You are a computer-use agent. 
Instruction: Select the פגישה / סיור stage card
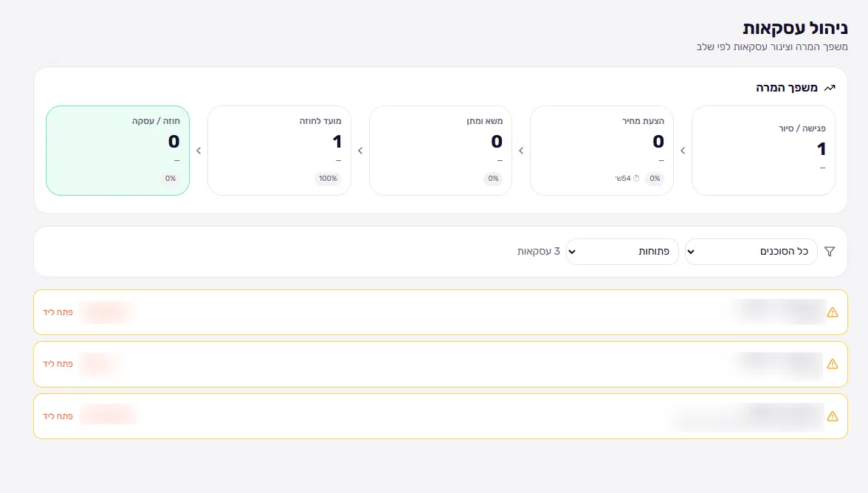pyautogui.click(x=763, y=151)
